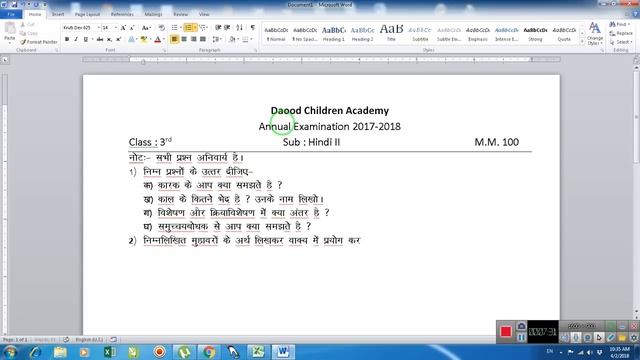Toggle Bold formatting in the Font group
This screenshot has width=640, height=360.
[67, 39]
